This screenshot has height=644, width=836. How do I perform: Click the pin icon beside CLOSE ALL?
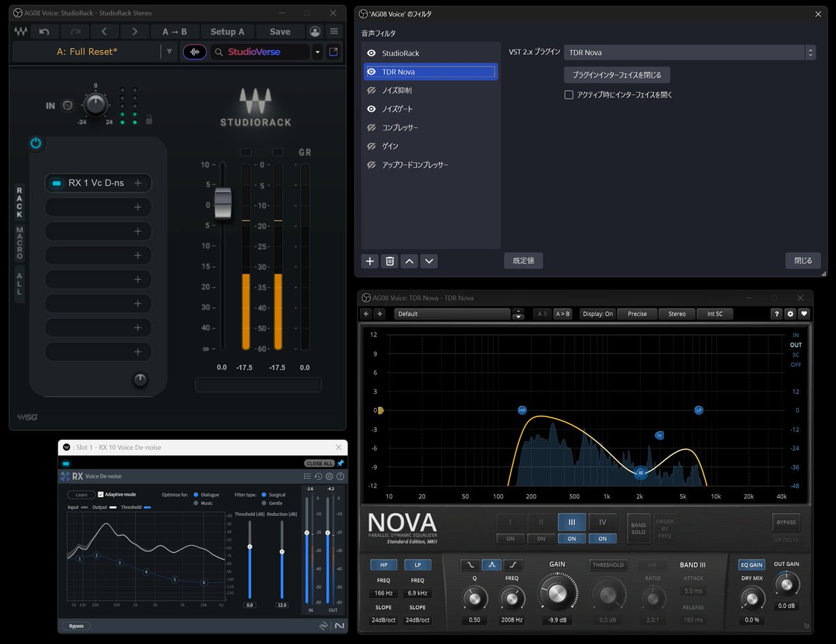pos(341,463)
